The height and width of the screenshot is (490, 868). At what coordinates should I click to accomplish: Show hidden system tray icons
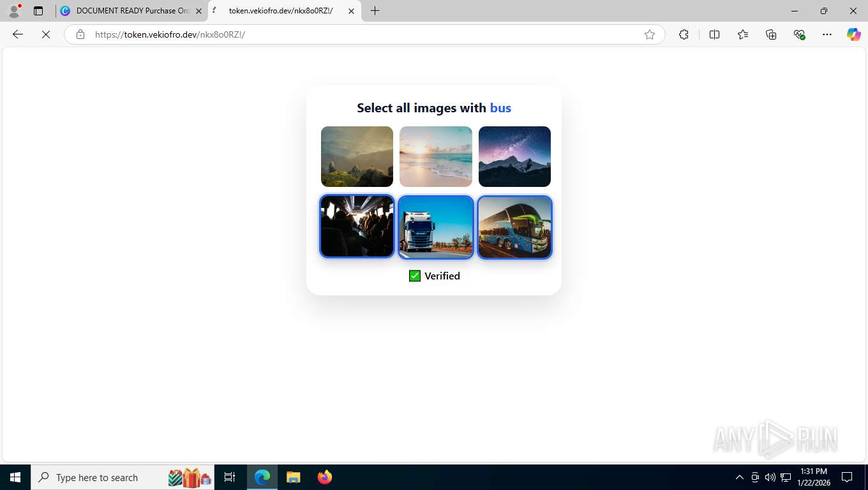(x=740, y=477)
